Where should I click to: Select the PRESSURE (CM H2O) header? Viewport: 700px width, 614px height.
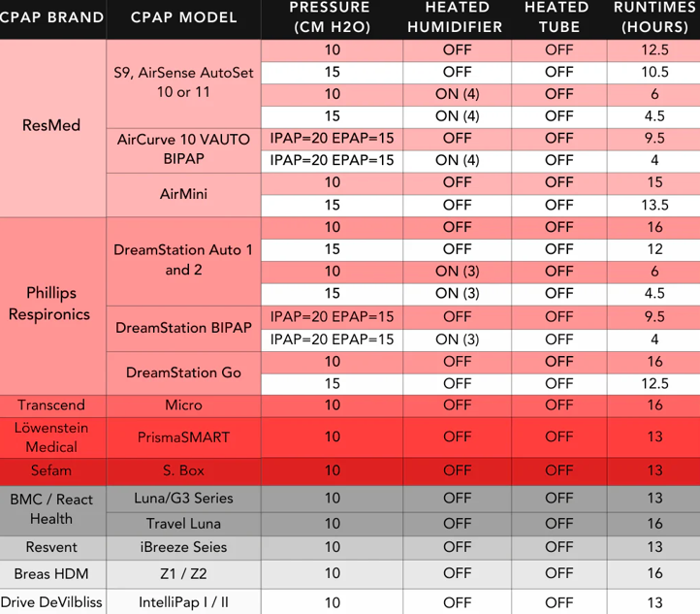(330, 17)
